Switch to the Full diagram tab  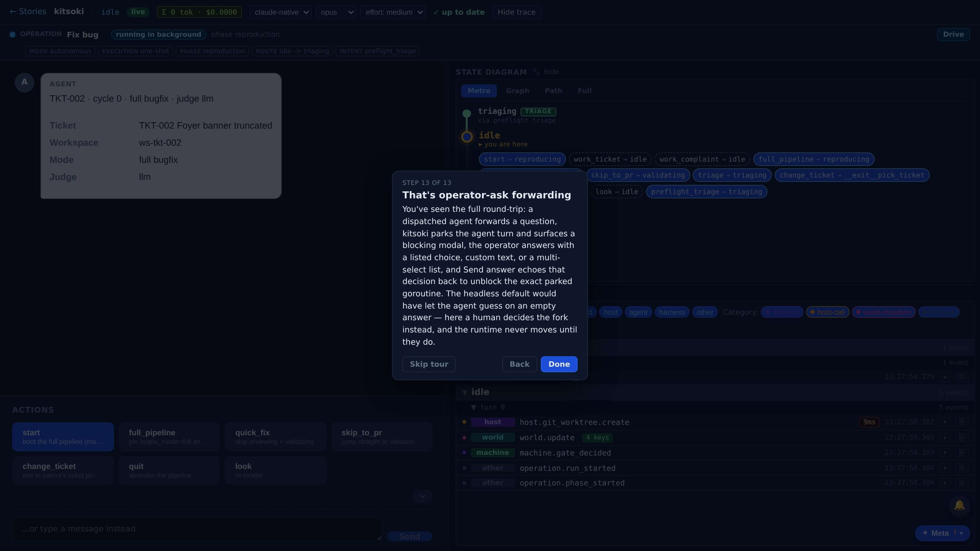584,91
